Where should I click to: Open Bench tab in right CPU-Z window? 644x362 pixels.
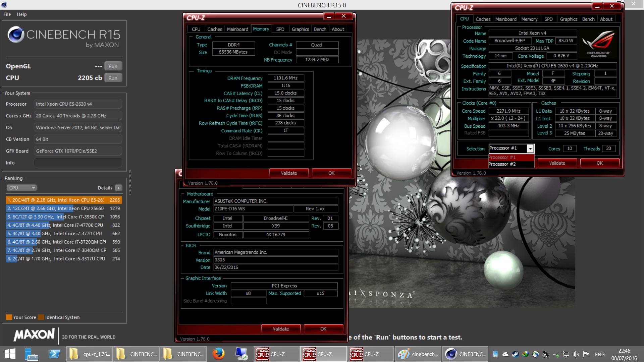[x=588, y=19]
